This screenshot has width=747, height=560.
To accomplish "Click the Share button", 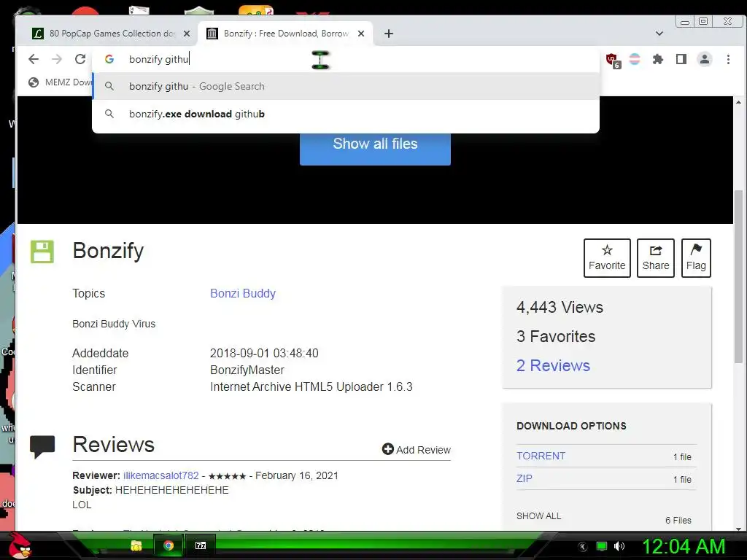I will coord(656,258).
